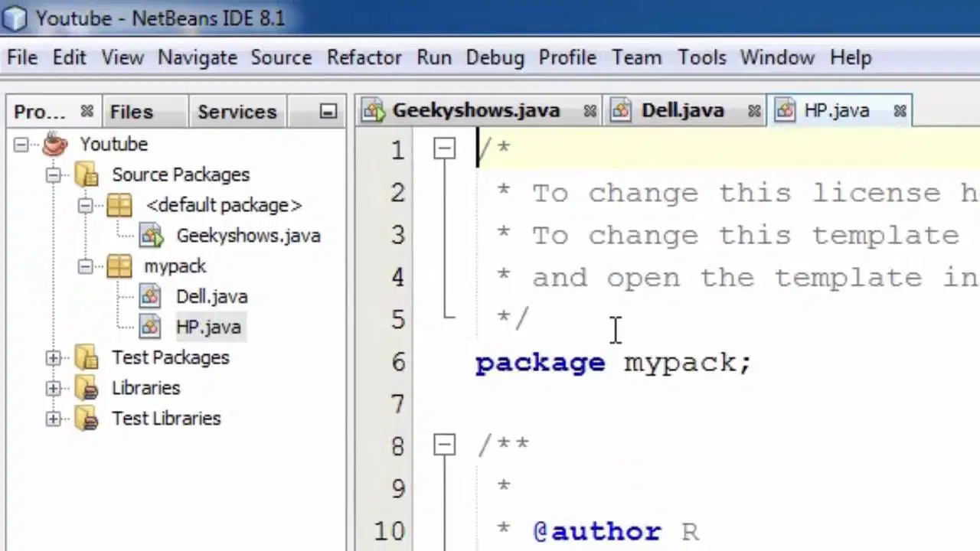Click the file icon on the Geekyshows.java editor tab
Image resolution: width=980 pixels, height=551 pixels.
click(x=374, y=111)
